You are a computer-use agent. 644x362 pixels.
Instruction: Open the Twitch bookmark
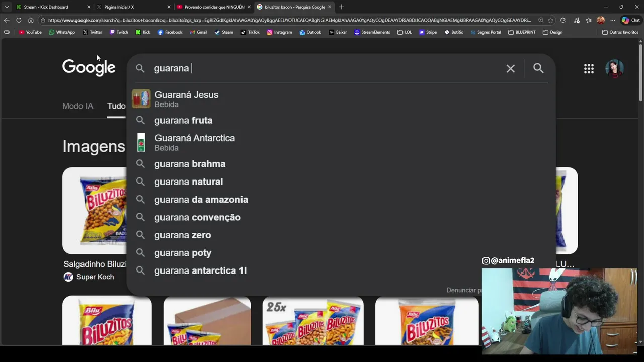pyautogui.click(x=119, y=32)
